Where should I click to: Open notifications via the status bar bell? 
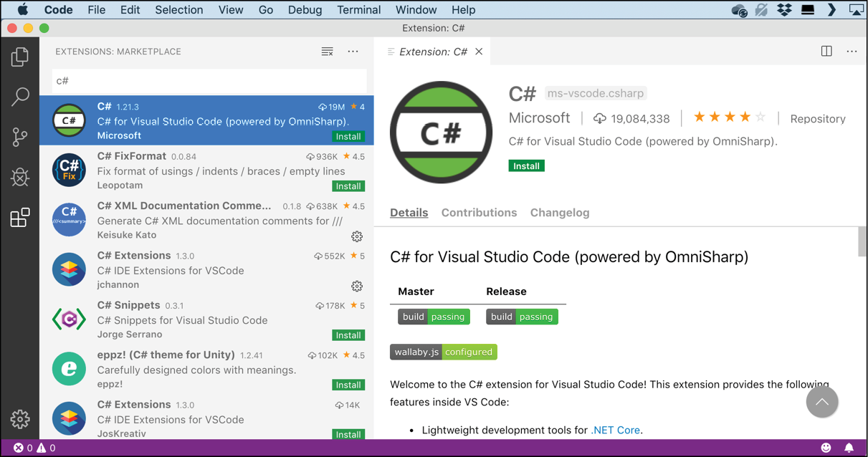coord(849,448)
